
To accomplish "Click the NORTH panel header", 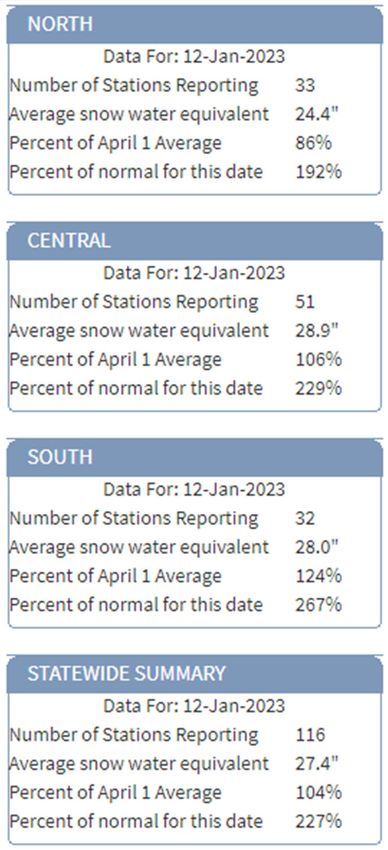I will (x=194, y=25).
